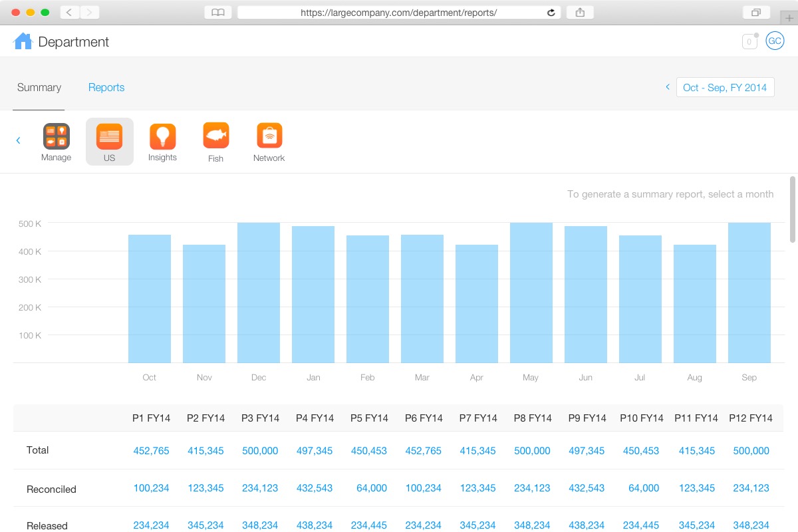Open the Manage app icon

point(57,136)
